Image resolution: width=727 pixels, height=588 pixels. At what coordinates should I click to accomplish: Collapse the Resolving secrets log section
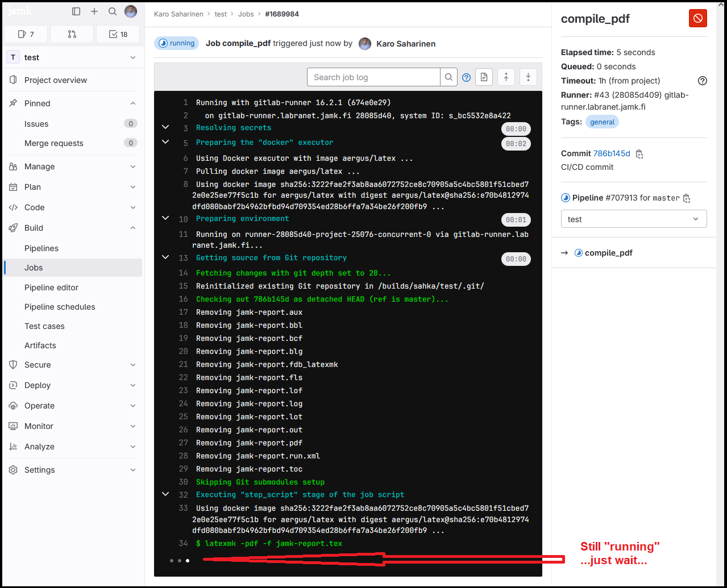[165, 127]
